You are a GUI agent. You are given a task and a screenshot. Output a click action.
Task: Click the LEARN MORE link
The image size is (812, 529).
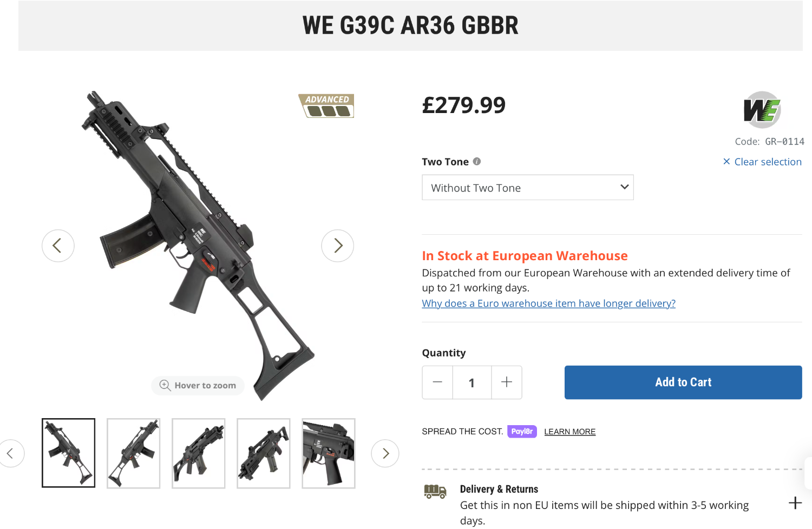click(569, 432)
